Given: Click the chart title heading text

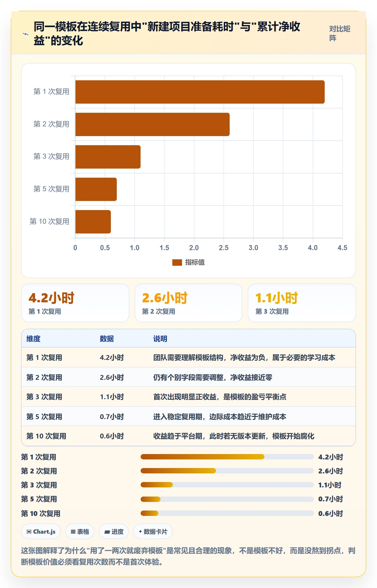Looking at the screenshot, I should tap(167, 34).
